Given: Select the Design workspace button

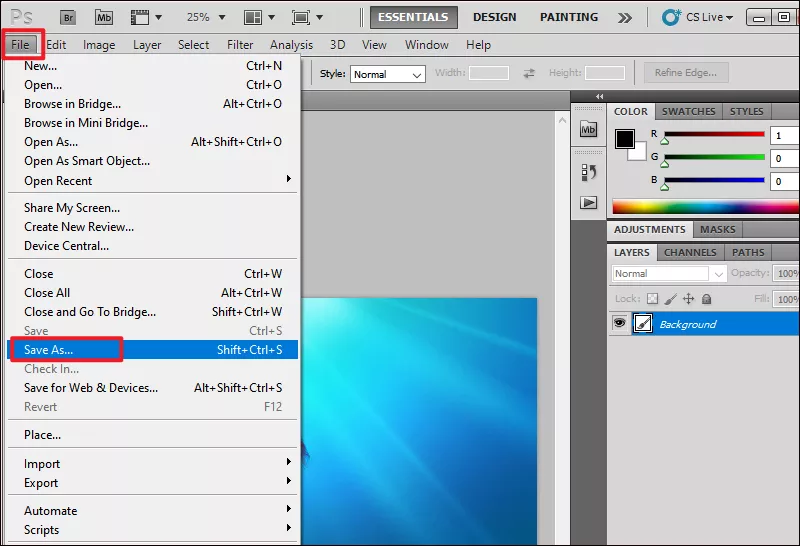Looking at the screenshot, I should pos(494,17).
